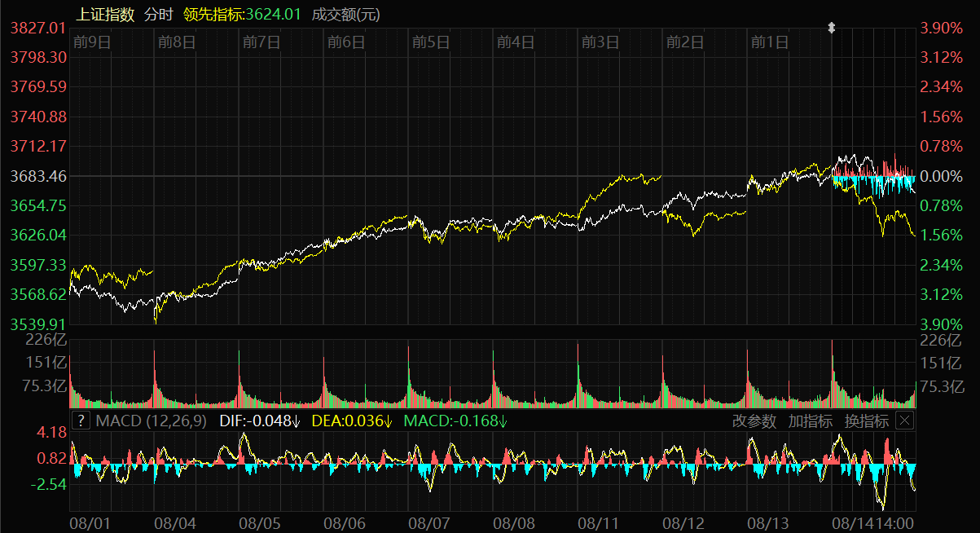Click the 上证指数 index title
Image resolution: width=980 pixels, height=533 pixels.
104,14
